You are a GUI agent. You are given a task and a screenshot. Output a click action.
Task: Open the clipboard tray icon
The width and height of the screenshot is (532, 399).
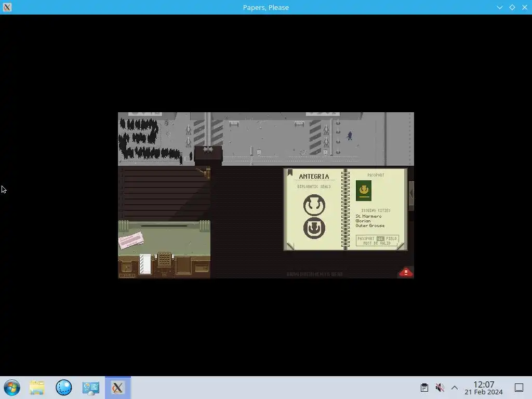424,388
